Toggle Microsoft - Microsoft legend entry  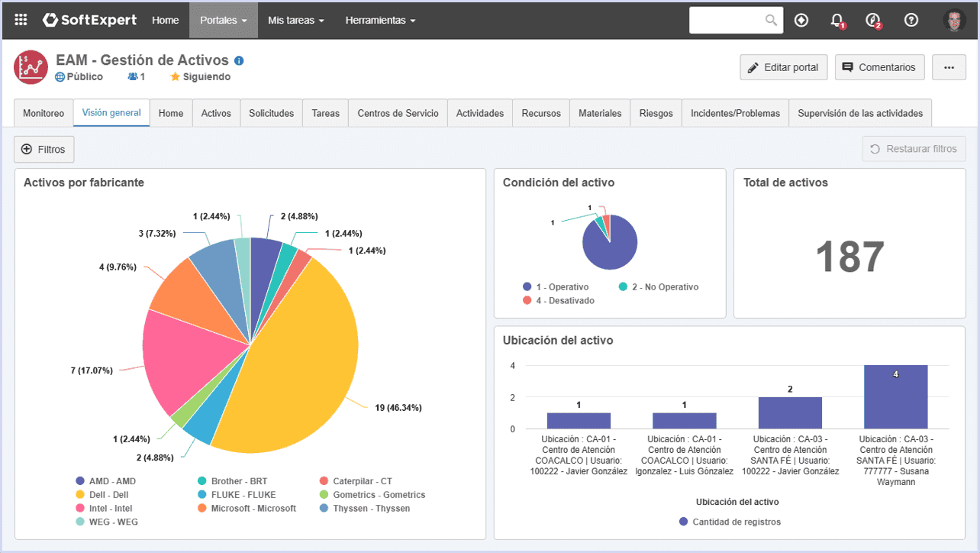(x=247, y=508)
